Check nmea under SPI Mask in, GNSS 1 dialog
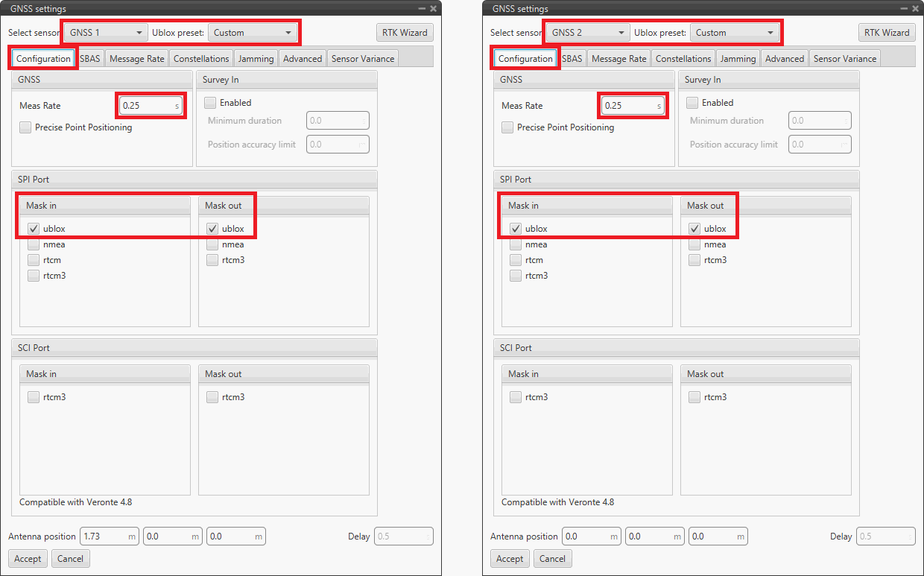This screenshot has height=576, width=924. click(34, 244)
